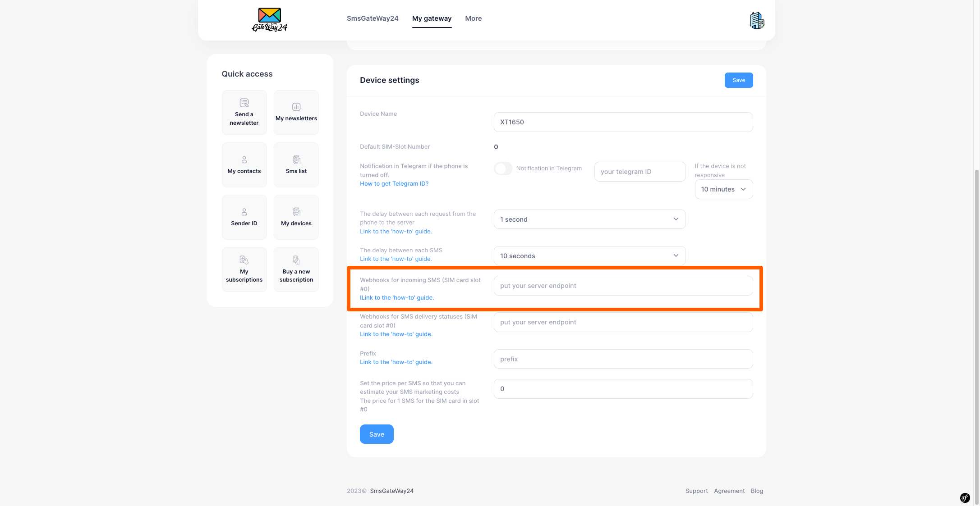Click the Device settings heading
980x506 pixels.
tap(389, 80)
